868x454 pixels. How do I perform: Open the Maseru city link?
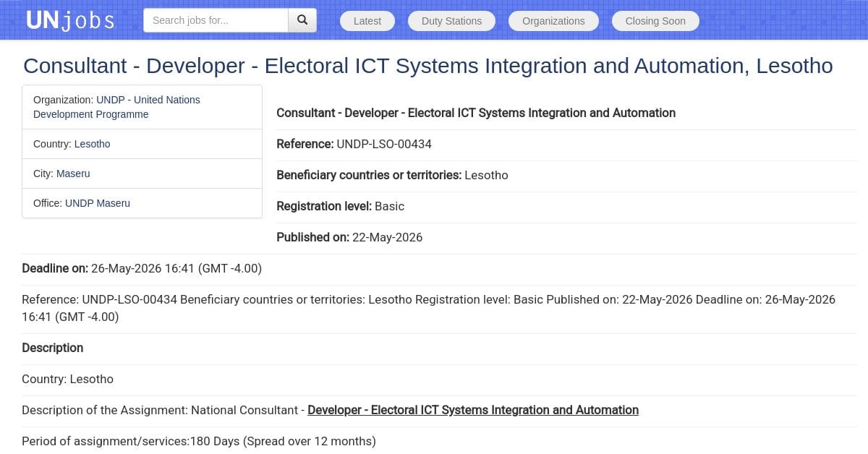click(x=73, y=174)
